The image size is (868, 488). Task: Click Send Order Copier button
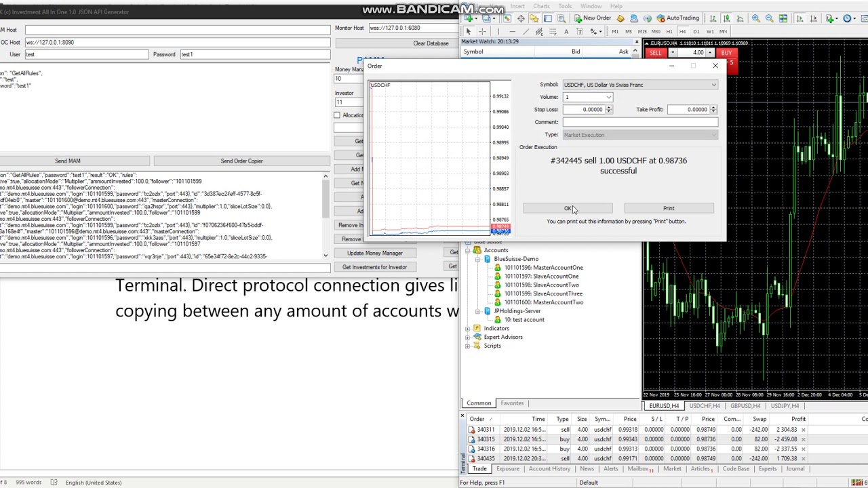[241, 161]
